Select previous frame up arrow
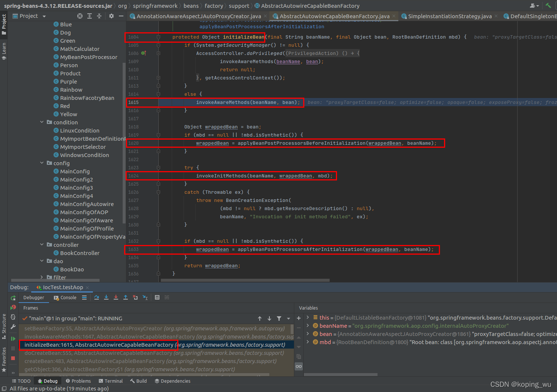 tap(260, 318)
